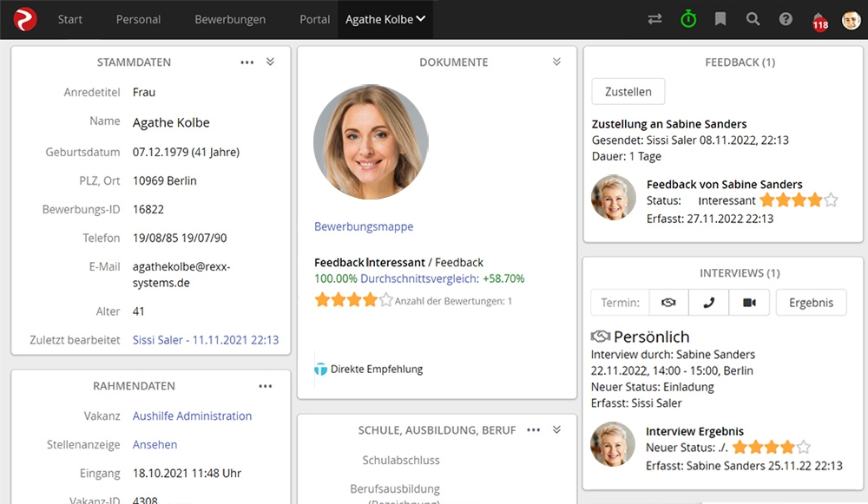The width and height of the screenshot is (868, 504).
Task: Click the address 10969 Berlin
Action: pyautogui.click(x=164, y=181)
